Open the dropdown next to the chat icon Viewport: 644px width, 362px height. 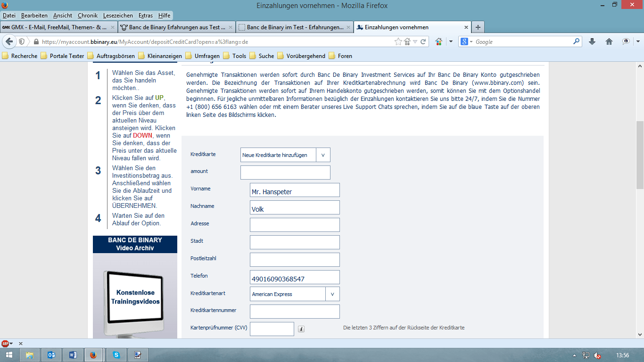pos(637,41)
